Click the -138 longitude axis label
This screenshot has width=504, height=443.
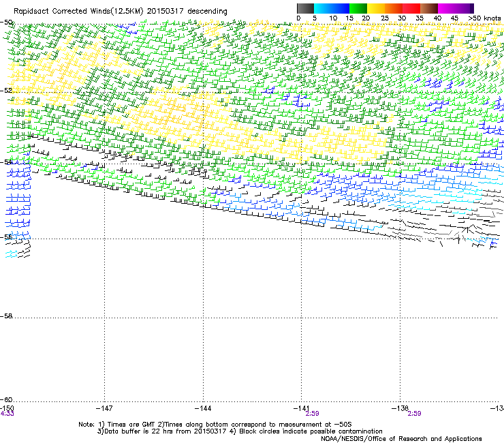pyautogui.click(x=400, y=408)
